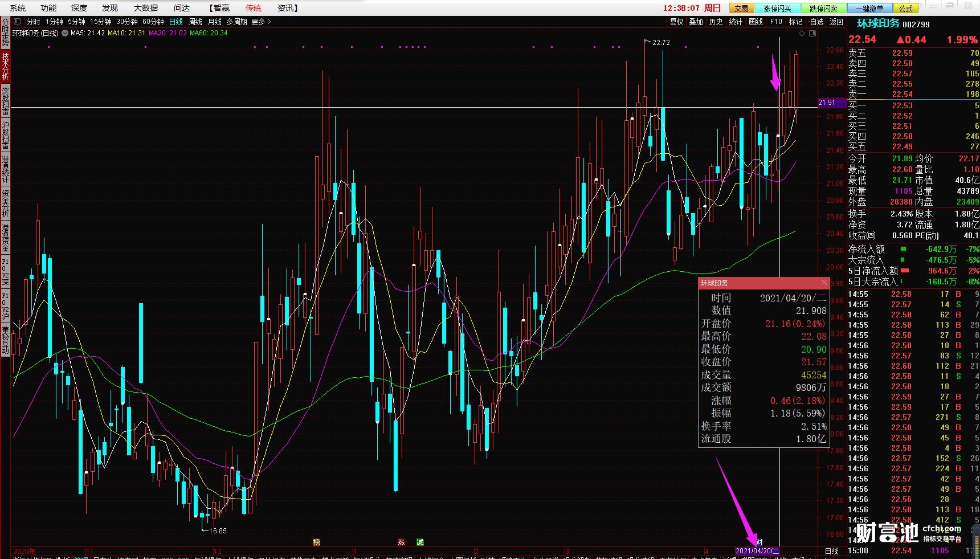Click the 涨停闪买 button
980x559 pixels.
click(x=777, y=8)
